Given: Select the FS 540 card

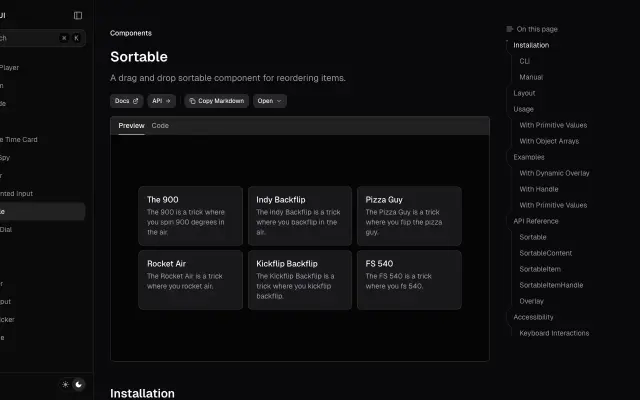Looking at the screenshot, I should coord(409,280).
